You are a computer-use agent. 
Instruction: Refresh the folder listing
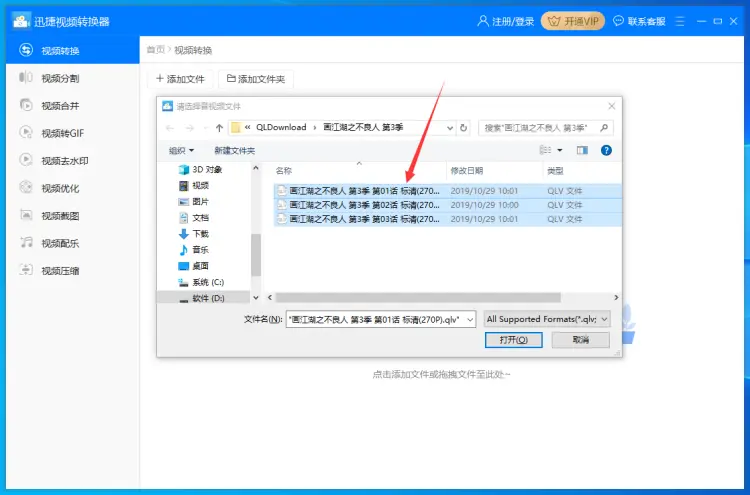pyautogui.click(x=463, y=128)
